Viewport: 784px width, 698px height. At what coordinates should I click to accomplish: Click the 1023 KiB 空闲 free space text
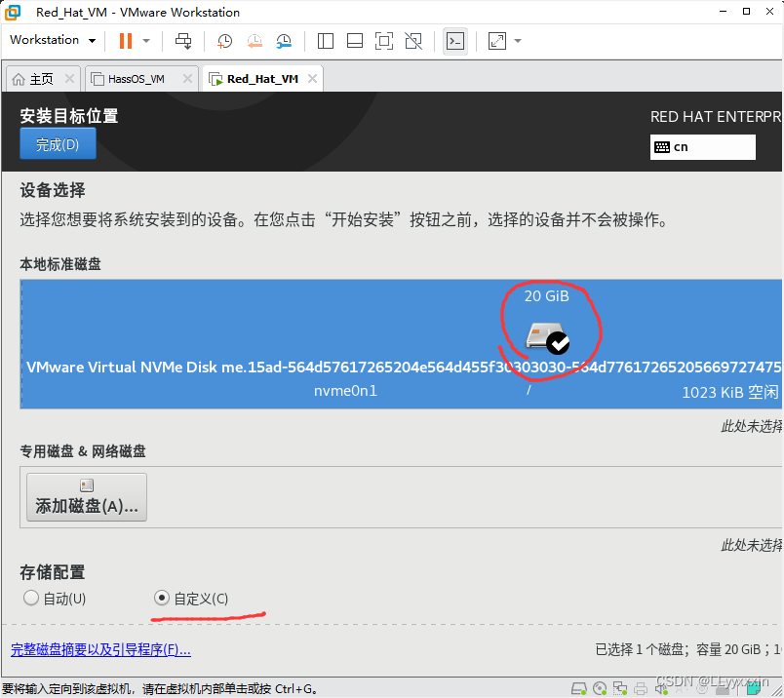tap(730, 393)
